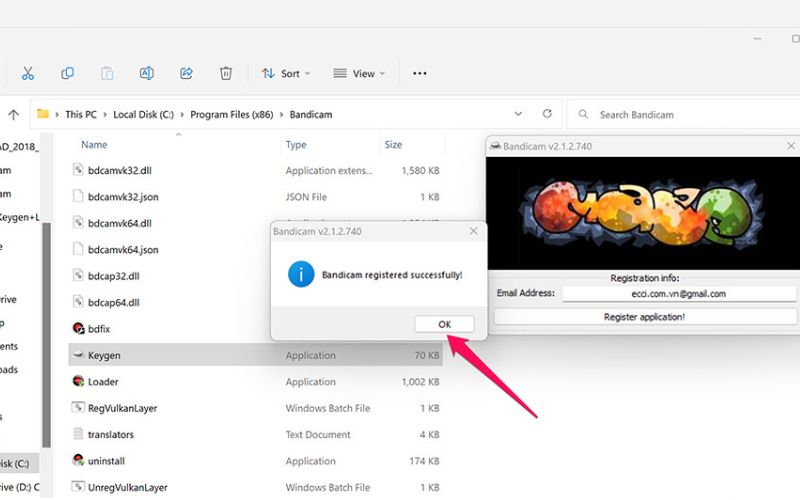Select Program Files (x86) in breadcrumb
The image size is (800, 500).
[x=232, y=115]
